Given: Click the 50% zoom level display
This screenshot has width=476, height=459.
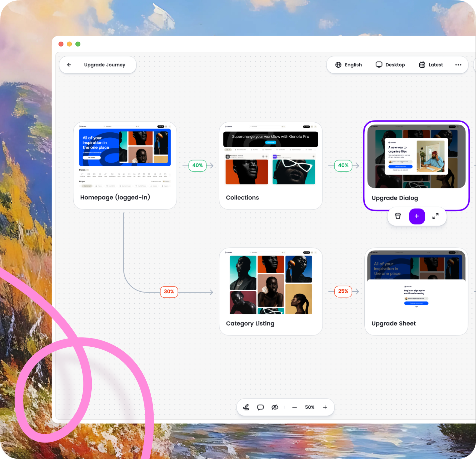Looking at the screenshot, I should click(310, 407).
